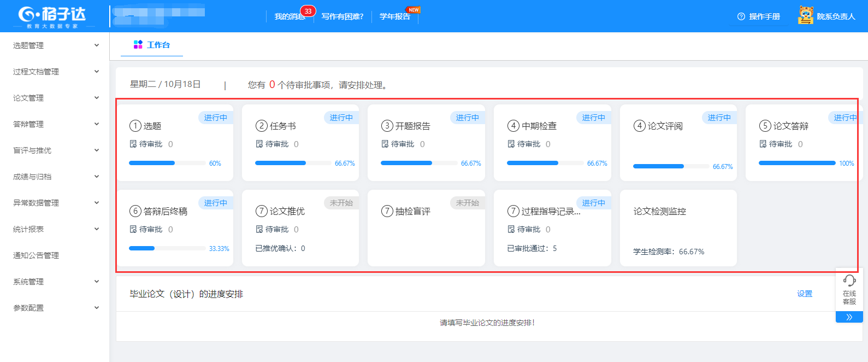Screen dimensions: 868x362
Task: Click the 待审批 icon in 论文答辩 card
Action: coord(763,144)
